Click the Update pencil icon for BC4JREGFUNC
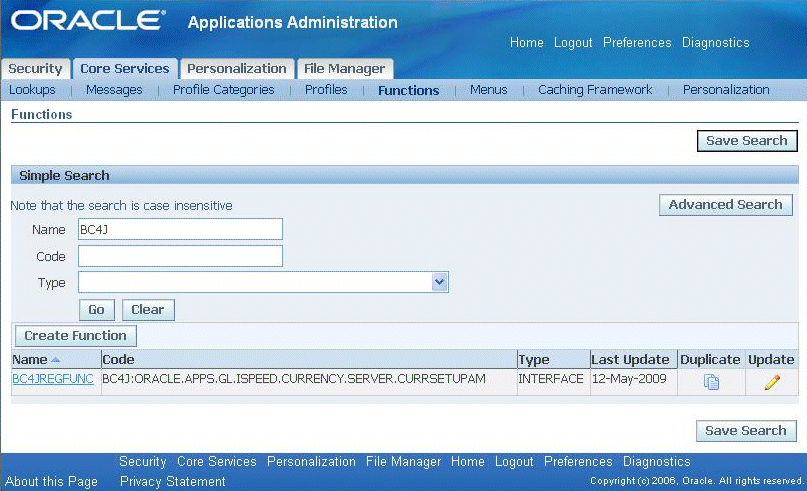 pos(772,382)
